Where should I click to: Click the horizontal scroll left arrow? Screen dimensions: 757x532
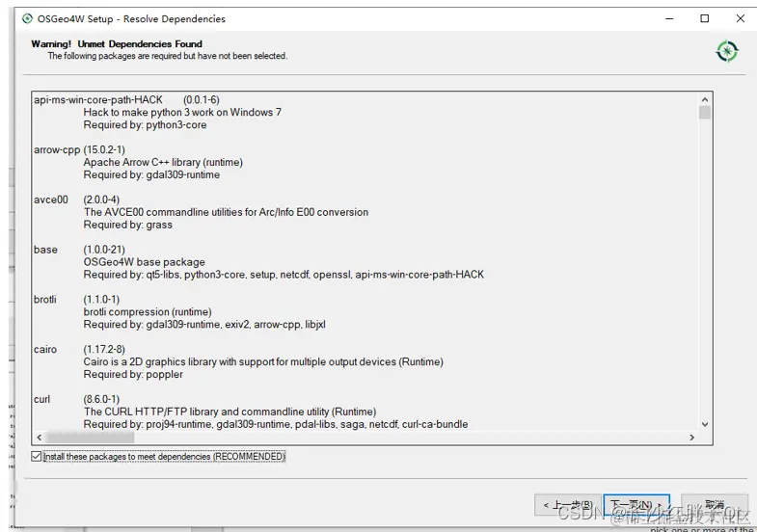[40, 438]
